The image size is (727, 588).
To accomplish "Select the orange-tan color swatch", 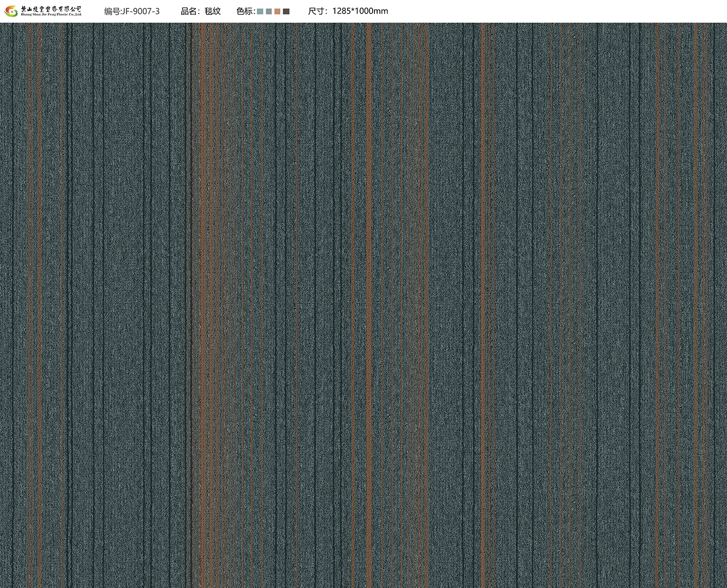I will click(x=278, y=12).
